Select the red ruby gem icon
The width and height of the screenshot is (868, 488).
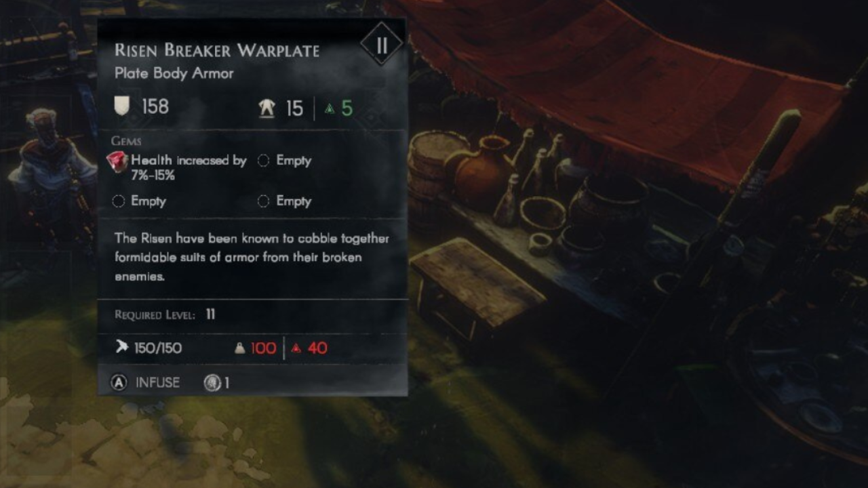tap(117, 162)
